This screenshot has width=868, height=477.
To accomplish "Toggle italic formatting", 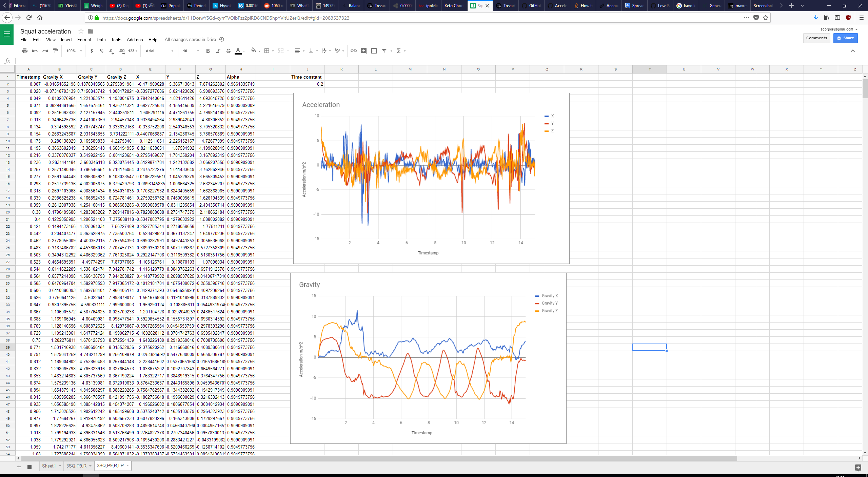I will [218, 51].
